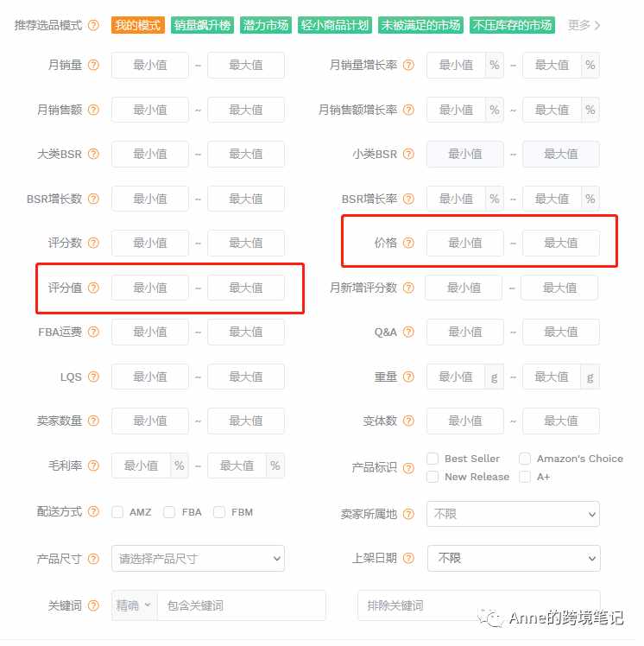Toggle the A+ checkbox

pyautogui.click(x=525, y=477)
